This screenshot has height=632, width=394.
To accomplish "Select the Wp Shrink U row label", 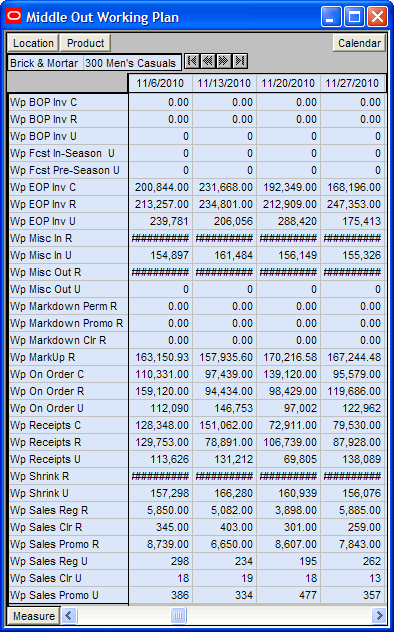I will tap(68, 493).
